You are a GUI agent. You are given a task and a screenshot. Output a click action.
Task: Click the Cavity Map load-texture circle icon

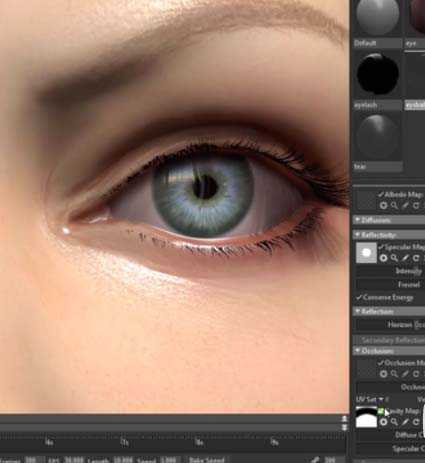pyautogui.click(x=383, y=422)
